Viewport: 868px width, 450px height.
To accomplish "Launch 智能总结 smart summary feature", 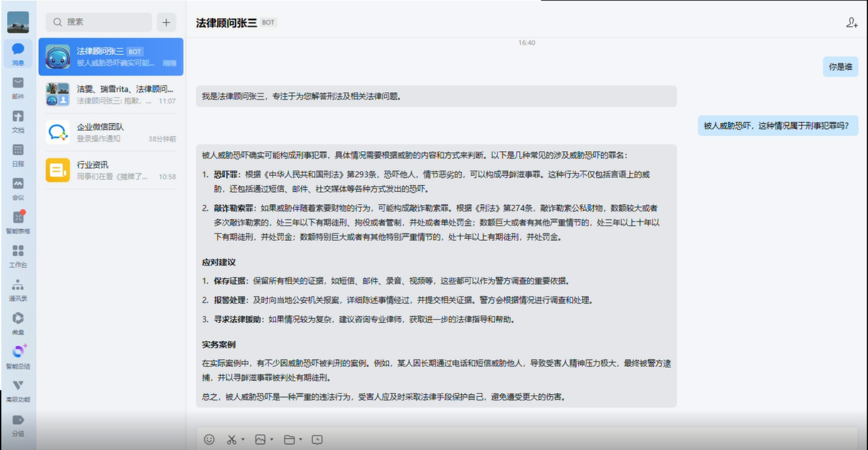I will point(17,355).
